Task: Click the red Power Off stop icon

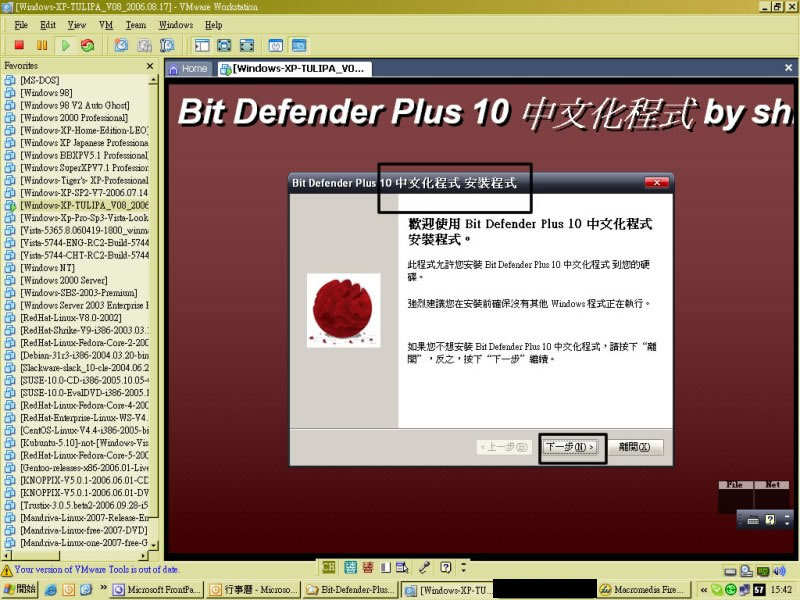Action: pos(19,45)
